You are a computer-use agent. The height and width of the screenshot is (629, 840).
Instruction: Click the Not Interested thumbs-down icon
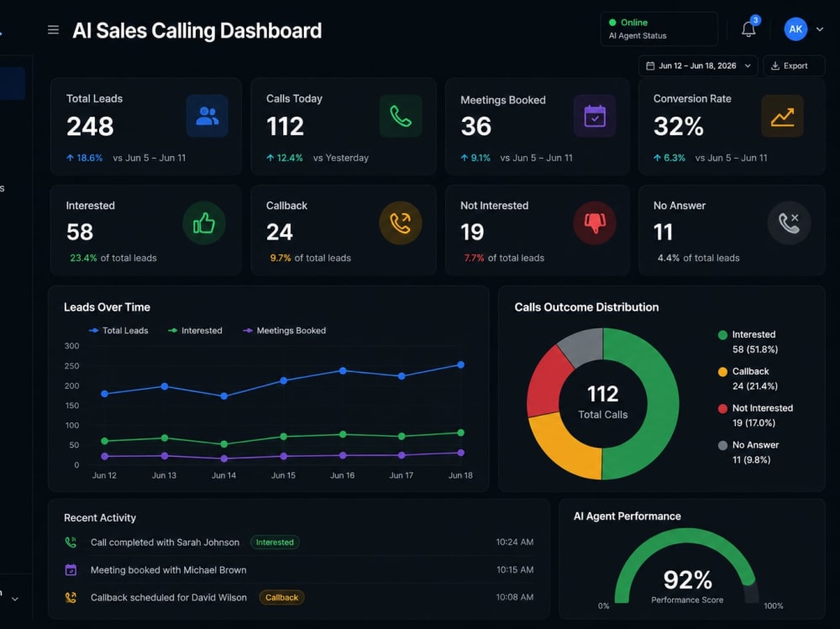coord(595,223)
